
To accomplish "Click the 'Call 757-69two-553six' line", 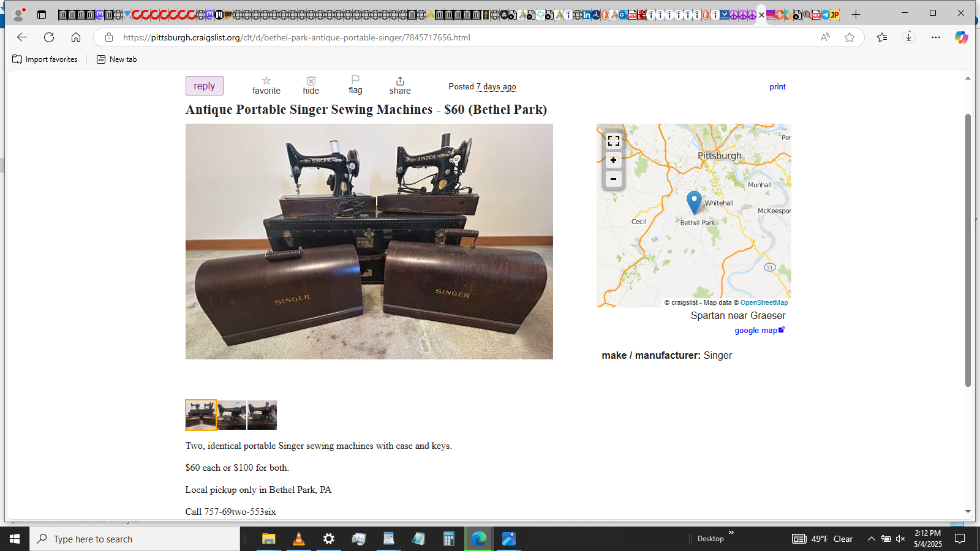I will (x=231, y=512).
